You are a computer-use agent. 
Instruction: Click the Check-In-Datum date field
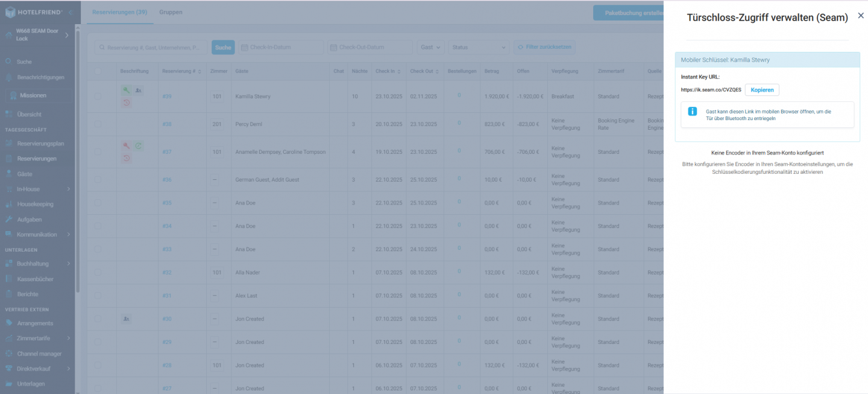[x=281, y=47]
